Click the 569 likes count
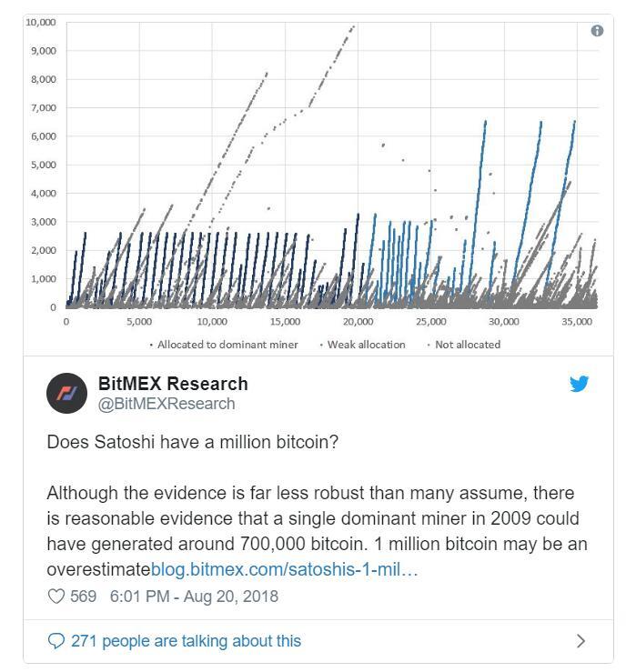The width and height of the screenshot is (626, 672). [83, 597]
